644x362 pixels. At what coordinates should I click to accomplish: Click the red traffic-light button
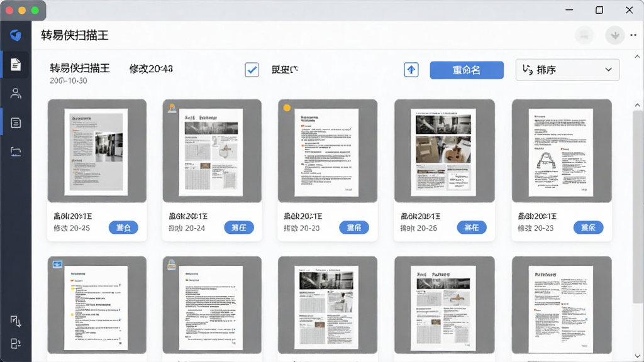(x=9, y=10)
